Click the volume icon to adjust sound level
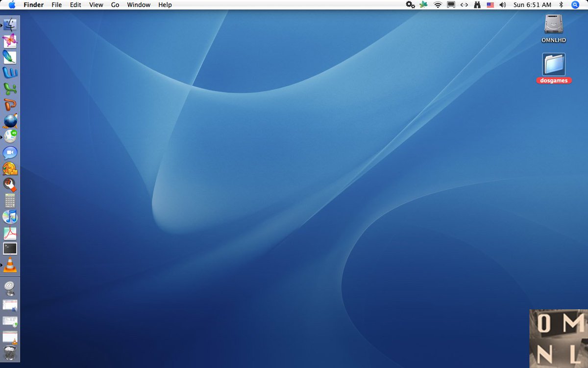The width and height of the screenshot is (588, 368). coord(502,5)
